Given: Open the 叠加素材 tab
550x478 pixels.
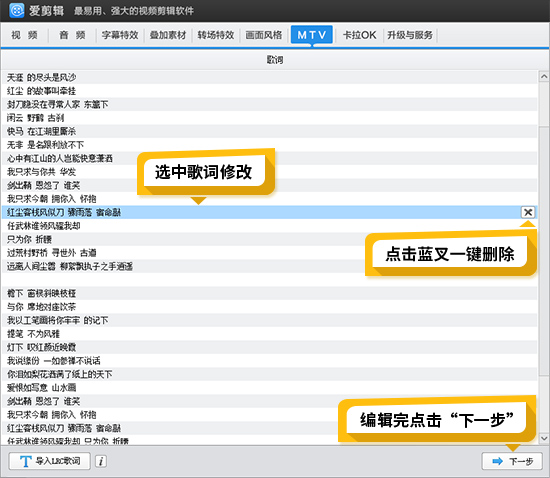Looking at the screenshot, I should tap(168, 35).
